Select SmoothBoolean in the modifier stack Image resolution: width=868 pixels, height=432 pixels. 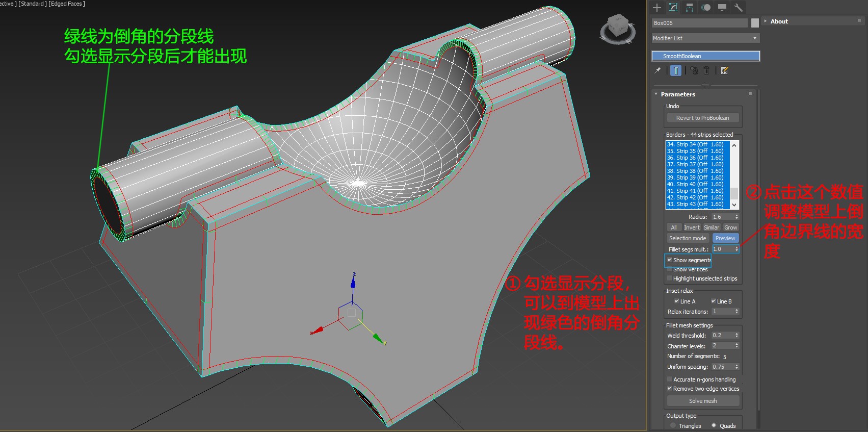705,56
